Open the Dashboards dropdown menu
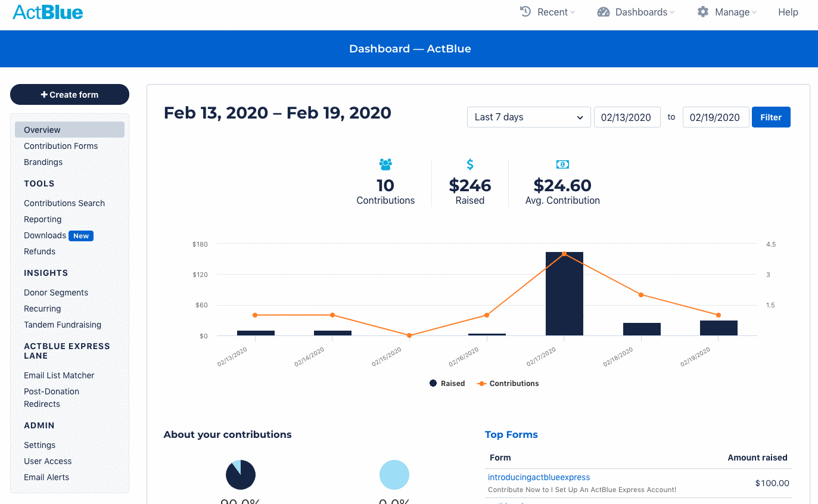This screenshot has width=818, height=504. click(636, 12)
